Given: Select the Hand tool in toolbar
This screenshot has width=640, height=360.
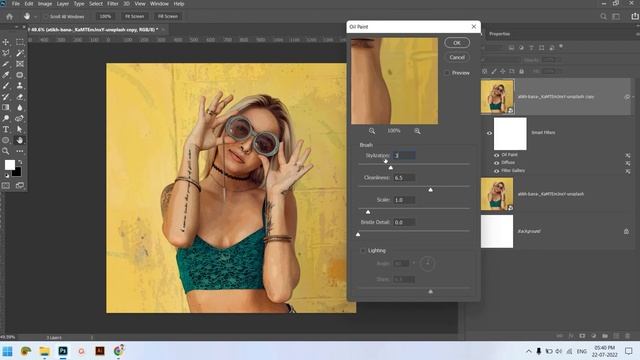Looking at the screenshot, I should coord(20,140).
